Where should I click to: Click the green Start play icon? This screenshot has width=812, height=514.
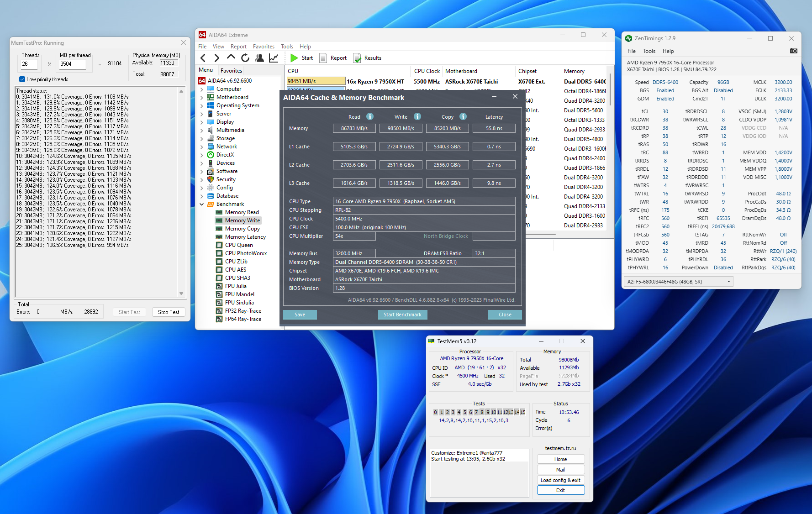tap(294, 58)
